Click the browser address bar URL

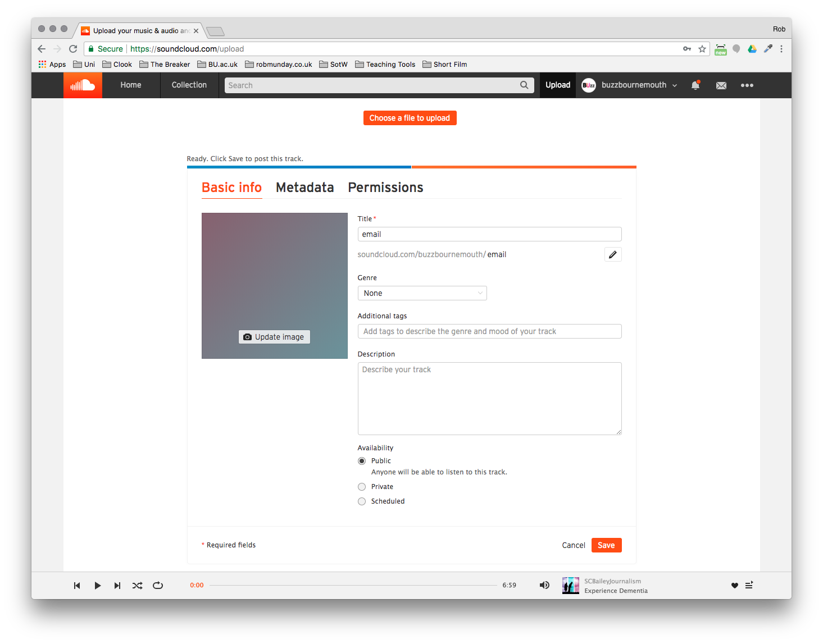[x=187, y=49]
